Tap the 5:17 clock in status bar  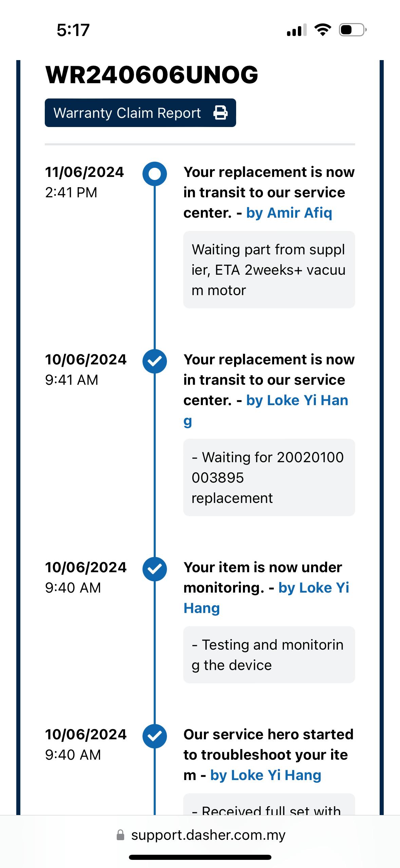[73, 30]
